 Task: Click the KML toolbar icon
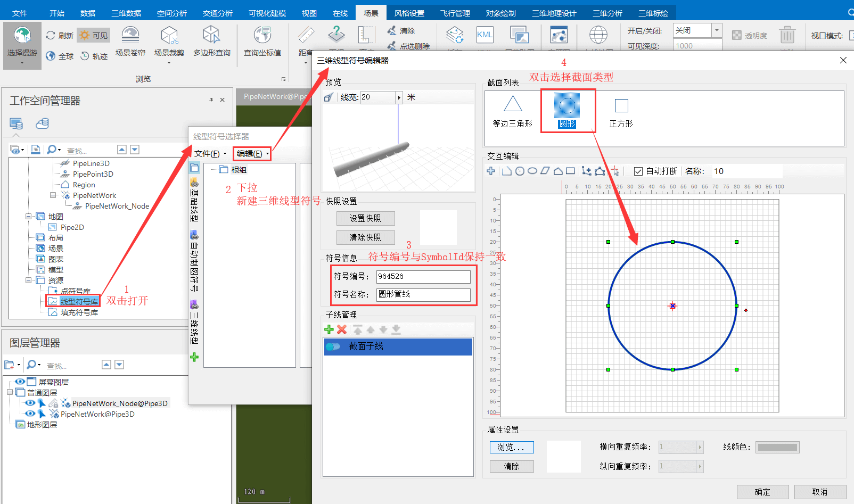pyautogui.click(x=485, y=35)
